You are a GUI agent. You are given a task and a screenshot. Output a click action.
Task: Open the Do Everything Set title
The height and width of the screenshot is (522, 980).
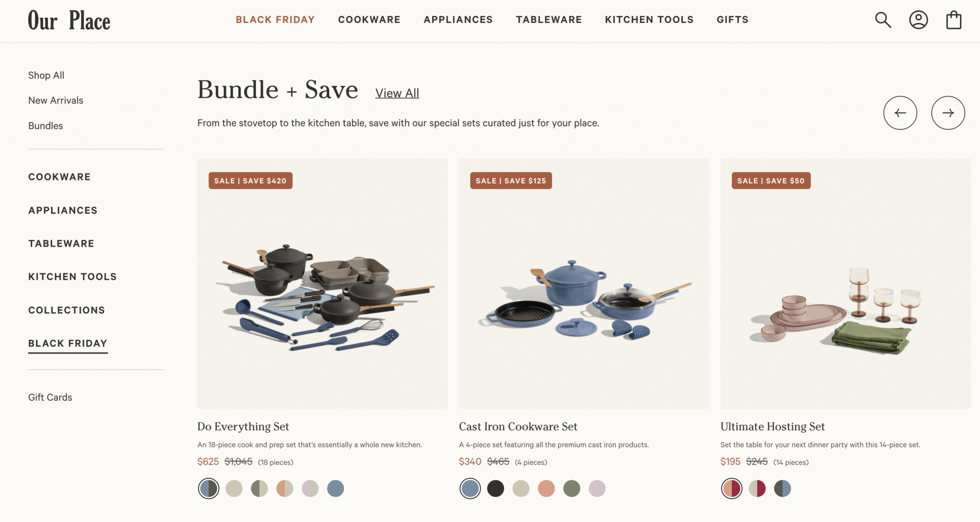coord(243,427)
